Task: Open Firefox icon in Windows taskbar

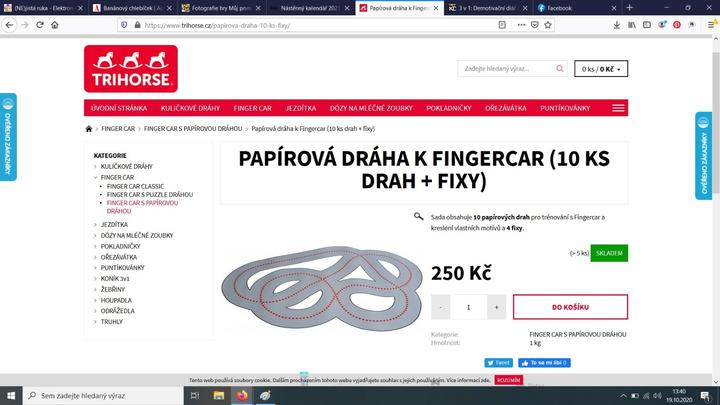Action: tap(242, 396)
